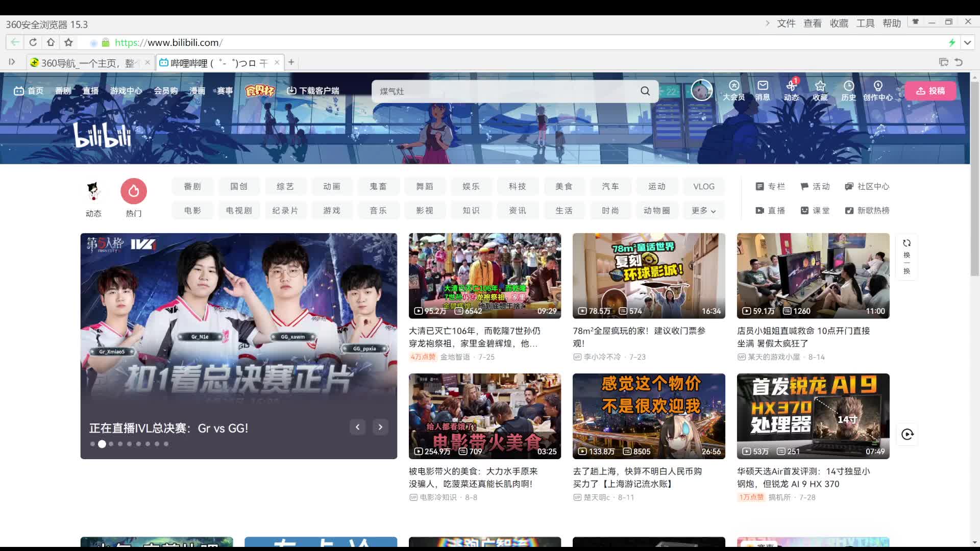980x551 pixels.
Task: Open the address bar dropdown arrow
Action: (967, 42)
